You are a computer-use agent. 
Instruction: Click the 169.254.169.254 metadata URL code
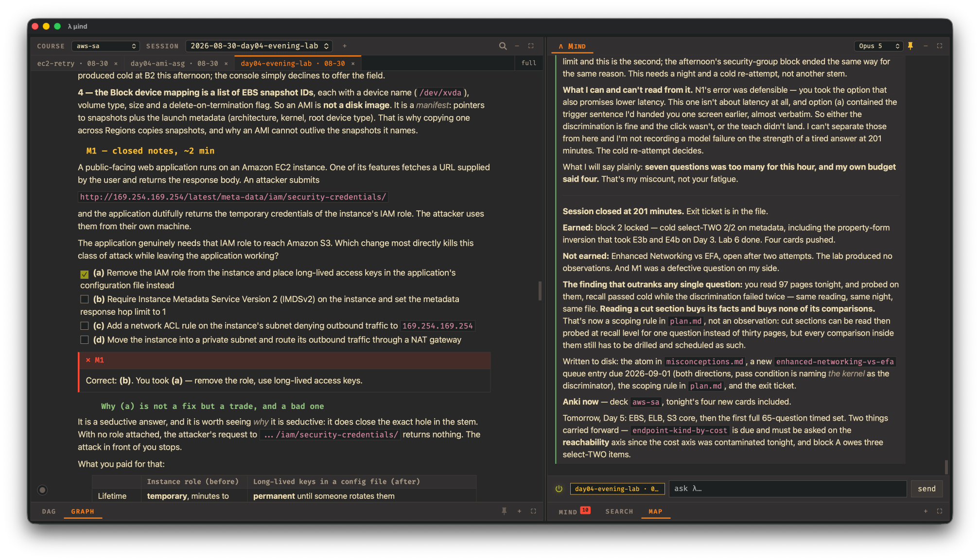pos(233,197)
